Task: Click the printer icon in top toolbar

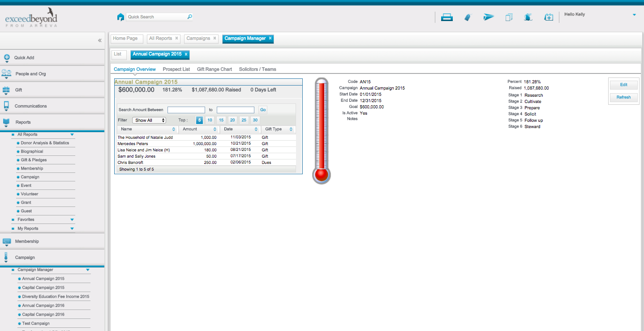Action: (x=447, y=17)
